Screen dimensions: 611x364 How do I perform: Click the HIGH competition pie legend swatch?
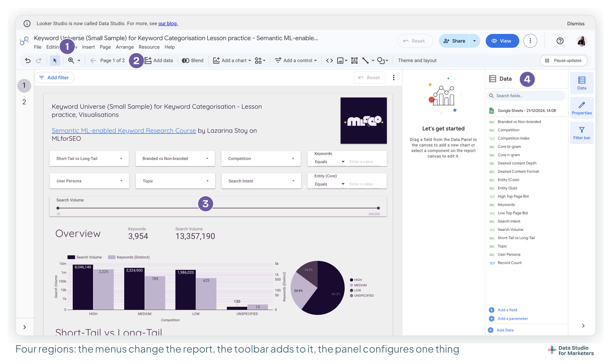coord(351,280)
